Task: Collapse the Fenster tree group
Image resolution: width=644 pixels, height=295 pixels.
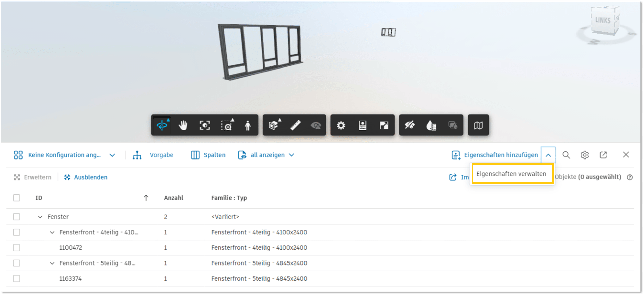Action: click(x=40, y=217)
